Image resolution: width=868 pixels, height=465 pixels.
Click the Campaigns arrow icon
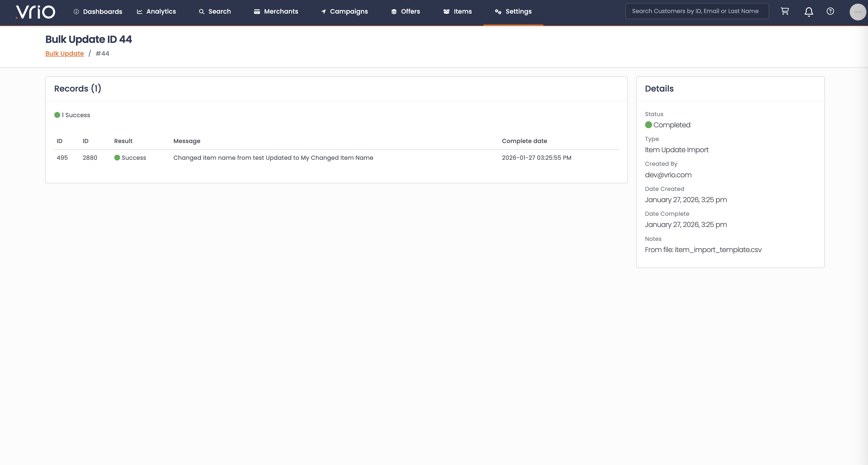(323, 12)
